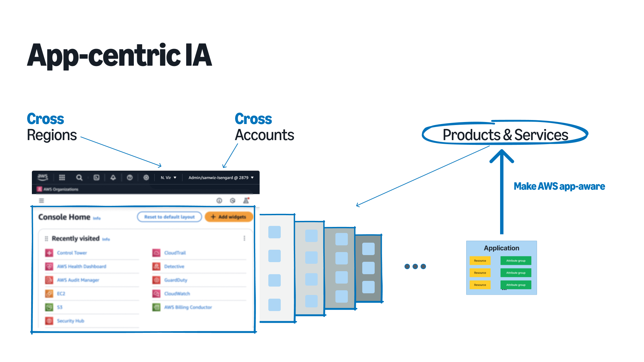Open the S3 text link

coord(60,307)
